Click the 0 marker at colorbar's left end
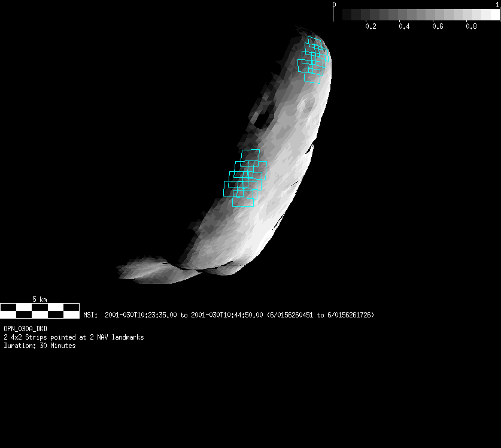The image size is (501, 448). (x=334, y=5)
